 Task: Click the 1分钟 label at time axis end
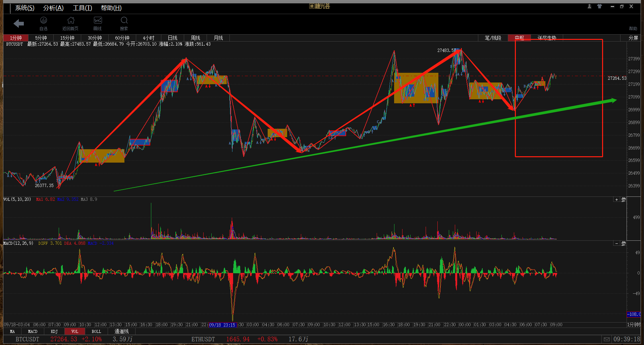click(634, 325)
